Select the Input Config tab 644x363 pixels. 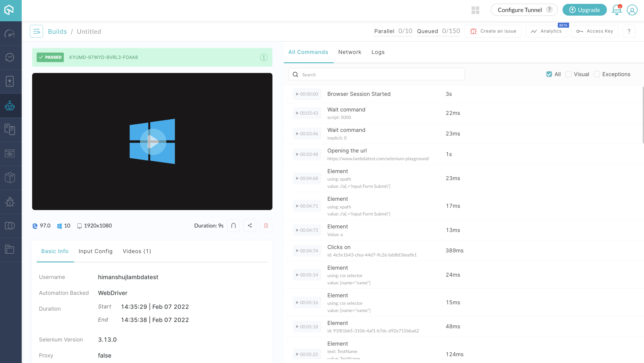95,251
